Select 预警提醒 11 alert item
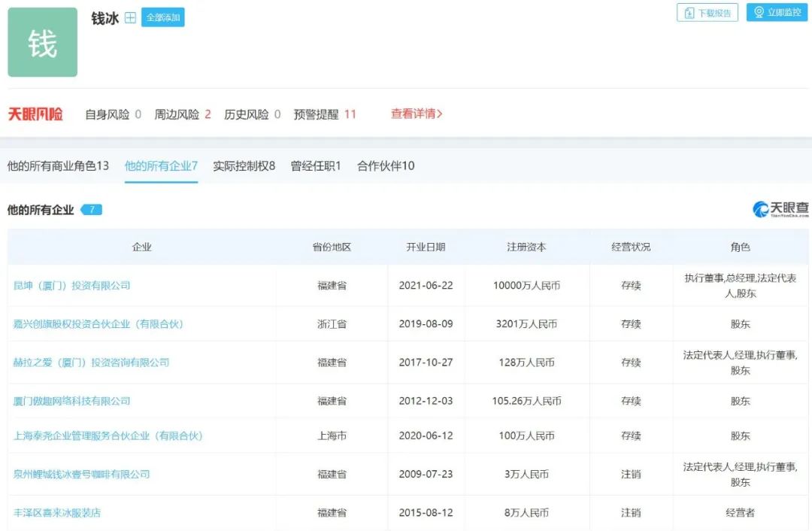The height and width of the screenshot is (531, 812). [325, 114]
